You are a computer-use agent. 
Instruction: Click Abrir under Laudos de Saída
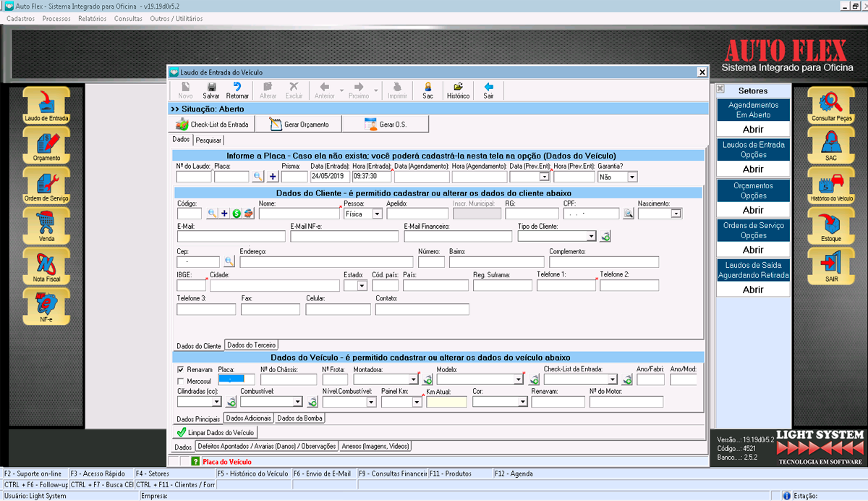[753, 290]
